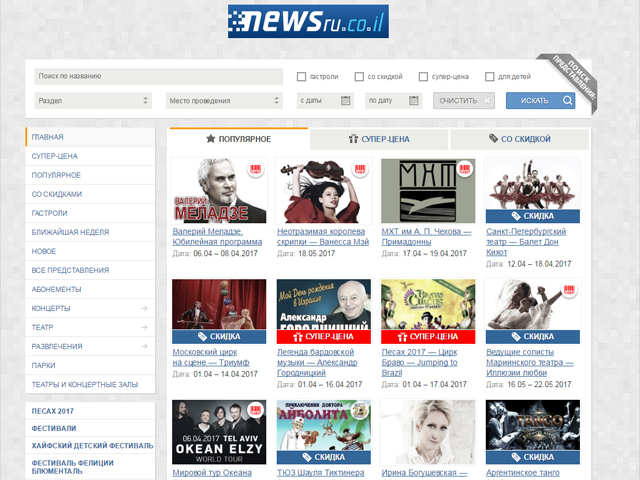Toggle the 'для детей' checkbox

[489, 76]
